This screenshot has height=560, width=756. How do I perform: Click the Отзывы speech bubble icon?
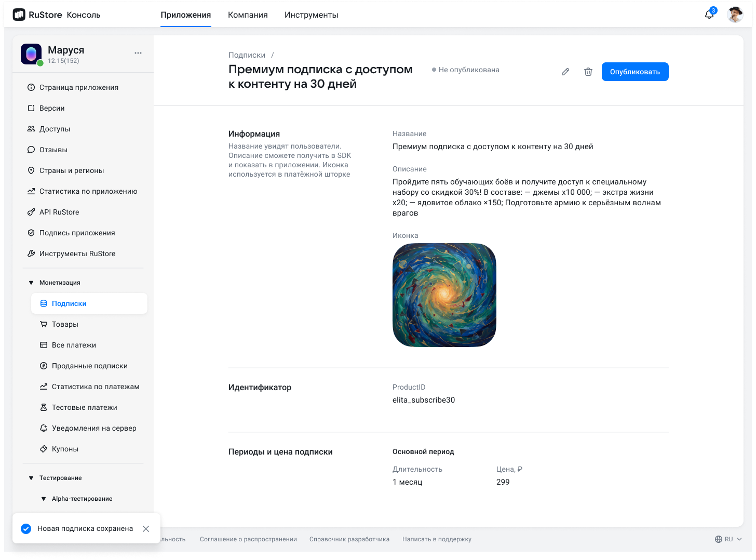[31, 150]
